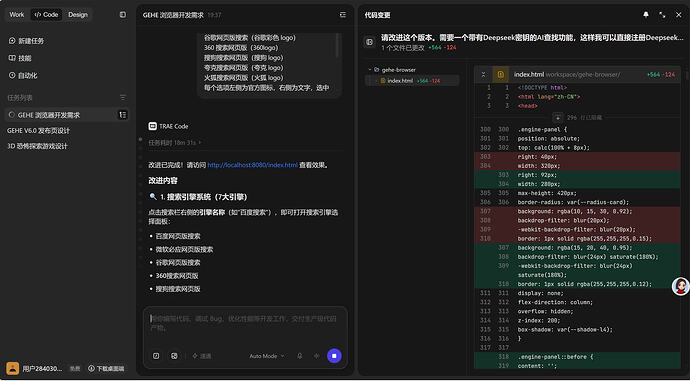The width and height of the screenshot is (690, 381).
Task: Open the 技能 skills page
Action: (x=20, y=58)
